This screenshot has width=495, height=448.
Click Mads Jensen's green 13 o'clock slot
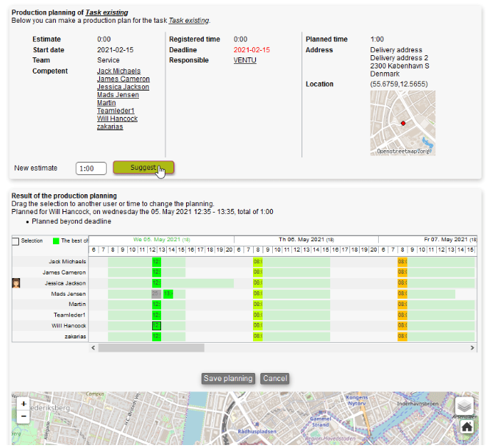(x=168, y=294)
